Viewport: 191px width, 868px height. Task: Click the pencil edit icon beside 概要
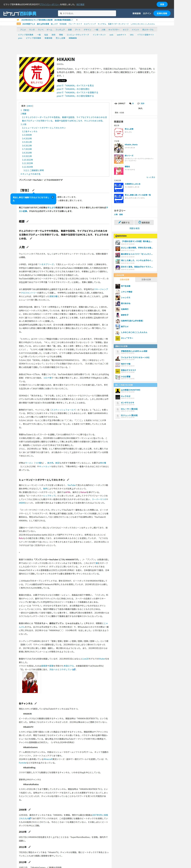(28, 221)
